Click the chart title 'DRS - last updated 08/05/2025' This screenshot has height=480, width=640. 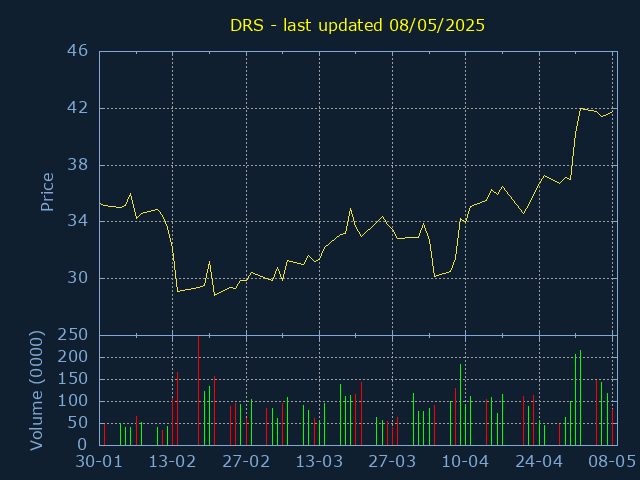[x=357, y=26]
